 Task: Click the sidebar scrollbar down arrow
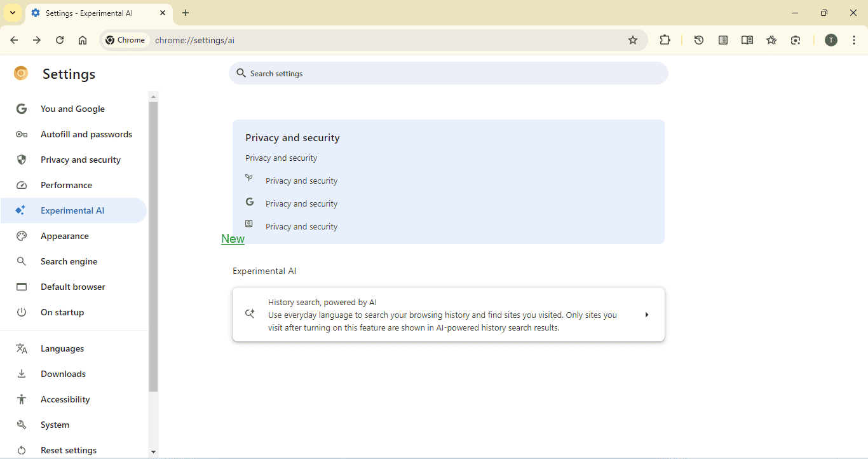[153, 452]
